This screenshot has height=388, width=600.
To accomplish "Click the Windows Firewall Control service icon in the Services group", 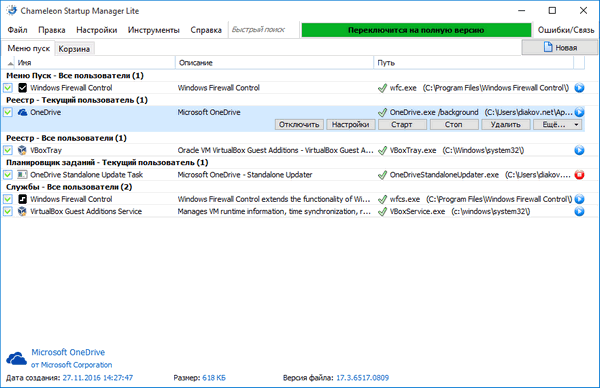I will 23,199.
